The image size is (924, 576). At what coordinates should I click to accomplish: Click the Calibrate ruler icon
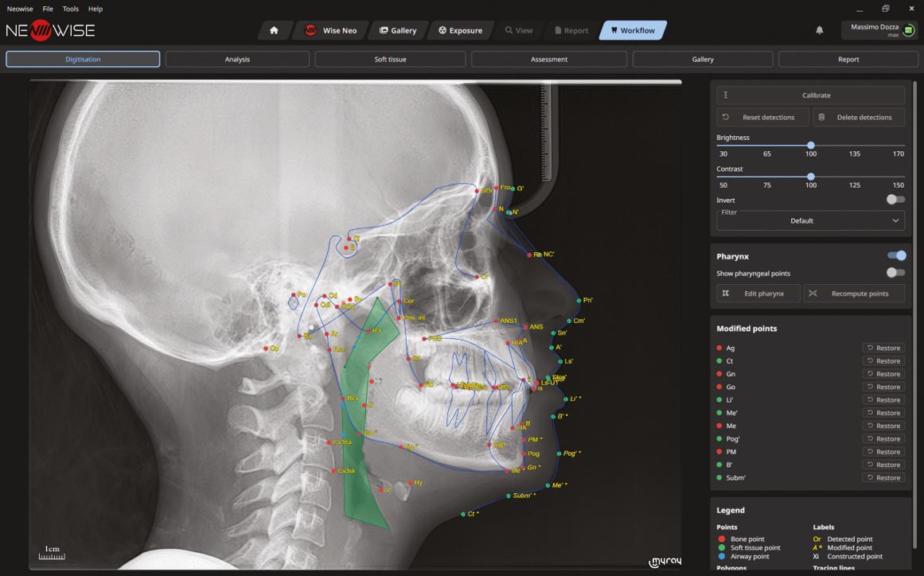click(x=726, y=95)
